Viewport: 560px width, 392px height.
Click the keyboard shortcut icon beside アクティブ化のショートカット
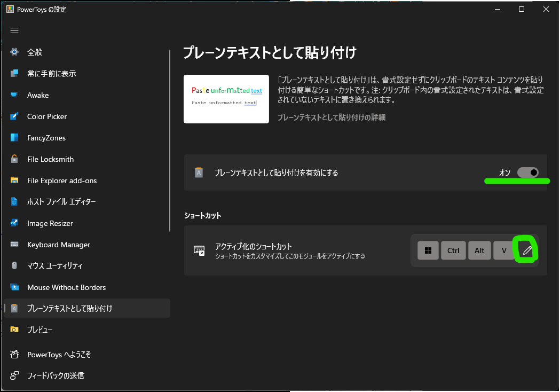[199, 250]
